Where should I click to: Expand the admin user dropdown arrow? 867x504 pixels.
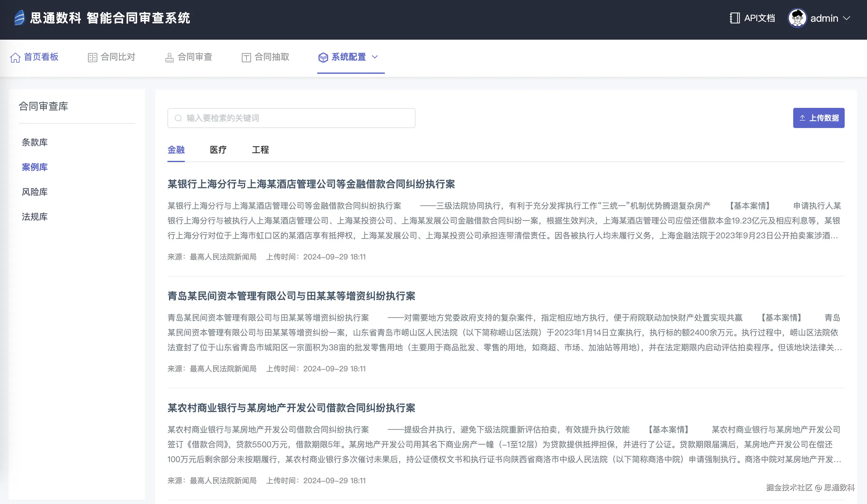847,18
